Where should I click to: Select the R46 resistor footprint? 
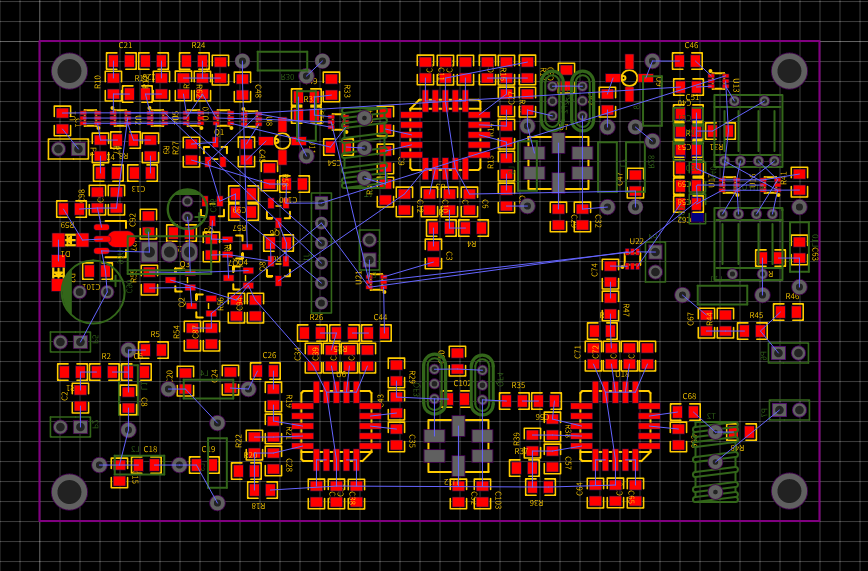point(788,312)
